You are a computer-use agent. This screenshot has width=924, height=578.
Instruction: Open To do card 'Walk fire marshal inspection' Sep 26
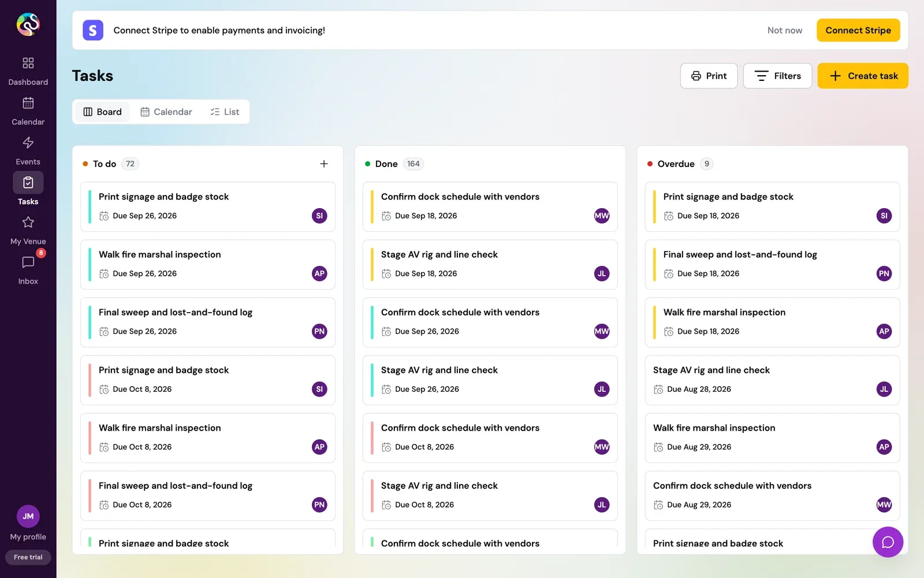pos(208,265)
